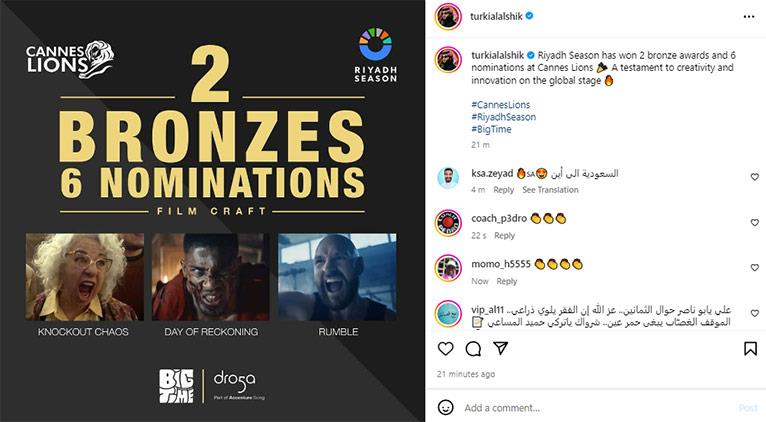Like momo_h5555's comment heart
The height and width of the screenshot is (422, 766).
(755, 268)
